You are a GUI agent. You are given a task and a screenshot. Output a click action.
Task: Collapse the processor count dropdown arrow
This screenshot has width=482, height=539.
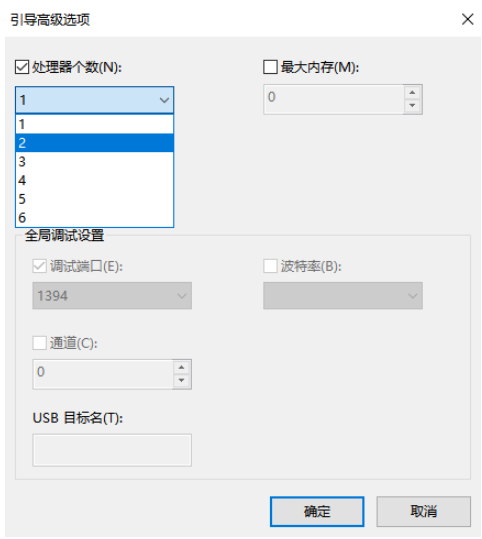(164, 100)
